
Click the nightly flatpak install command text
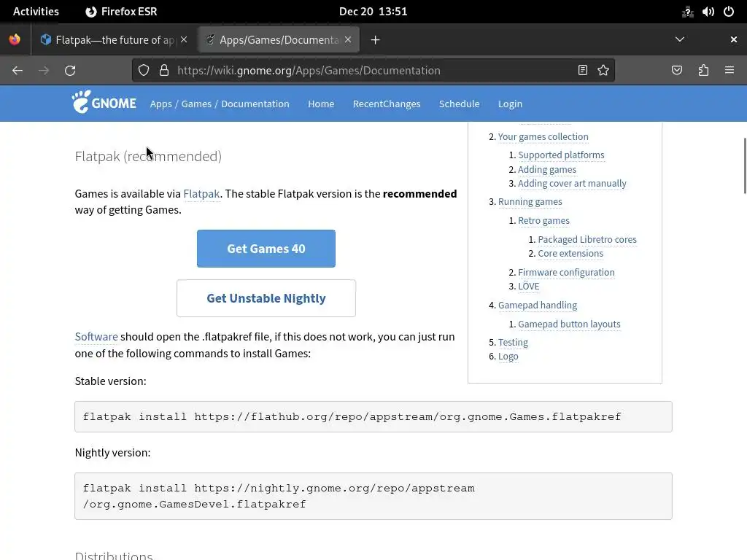(x=279, y=496)
